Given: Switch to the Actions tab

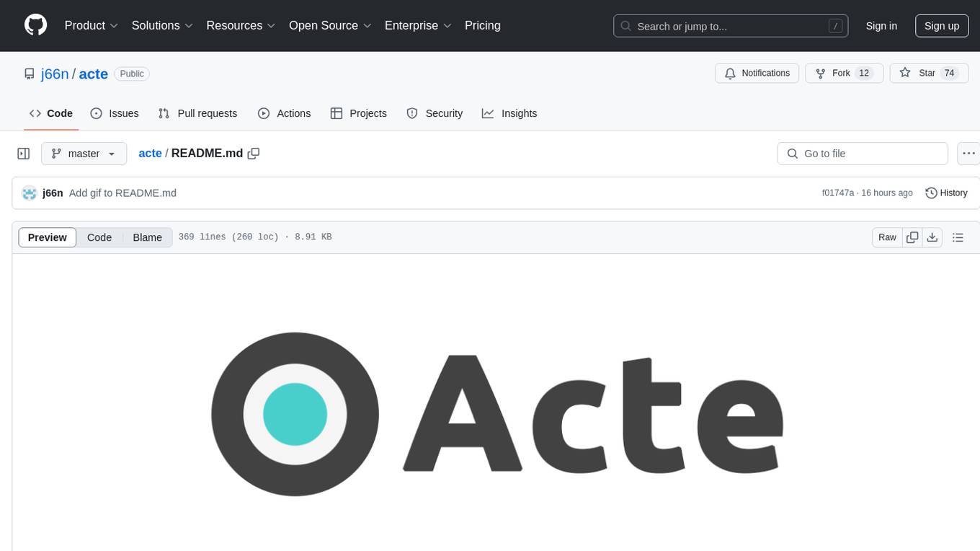Looking at the screenshot, I should click(x=284, y=113).
